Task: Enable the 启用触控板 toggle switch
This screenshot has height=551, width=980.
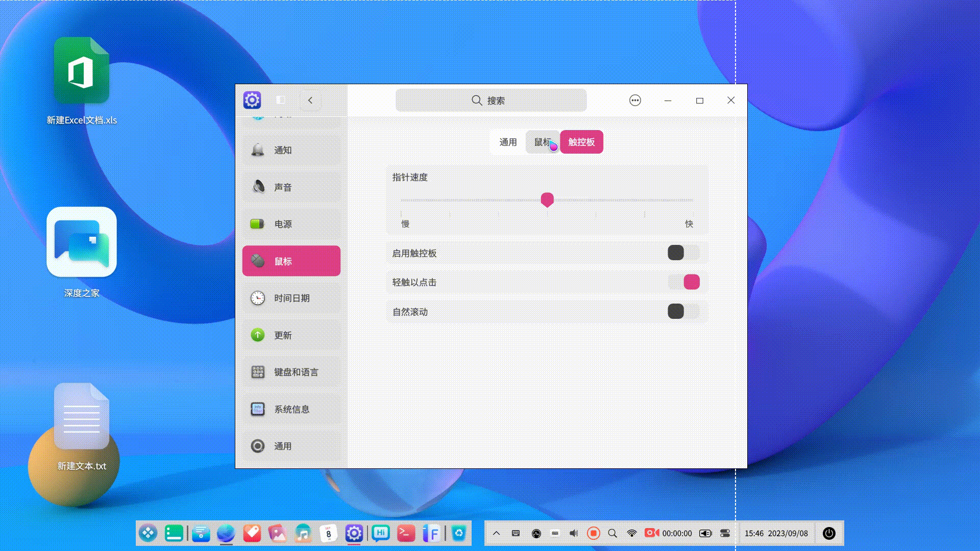Action: (683, 253)
